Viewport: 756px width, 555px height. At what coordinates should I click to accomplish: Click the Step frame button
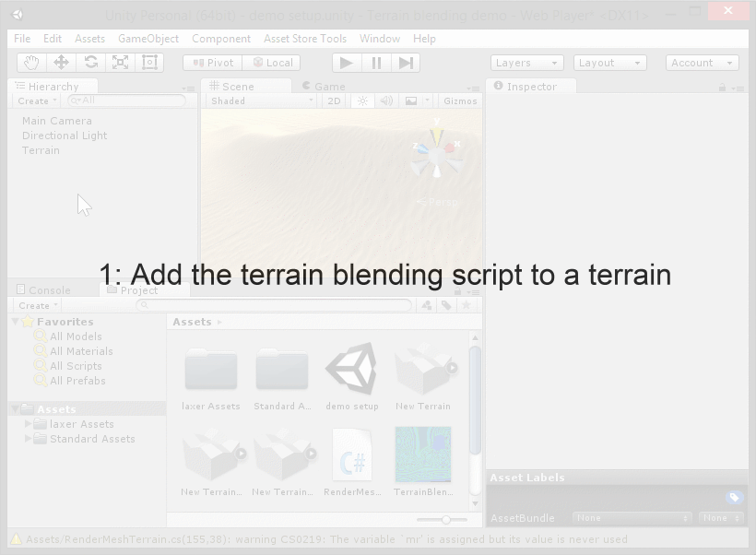click(406, 63)
